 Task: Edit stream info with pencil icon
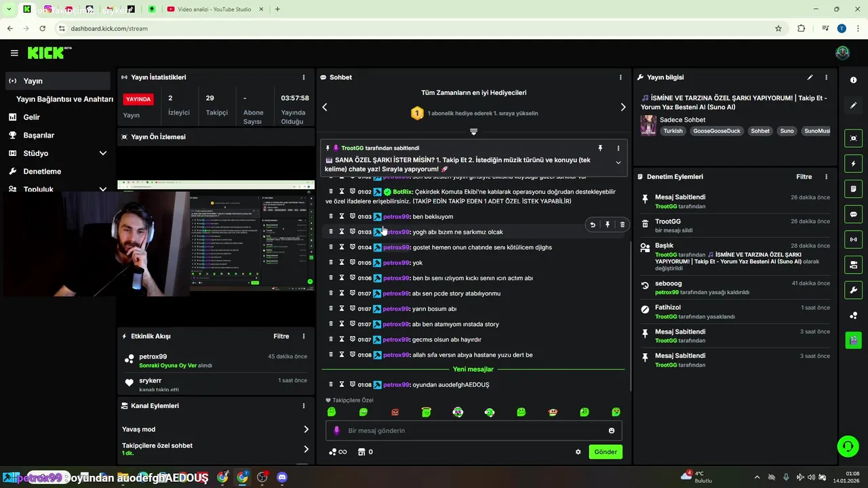click(x=810, y=77)
